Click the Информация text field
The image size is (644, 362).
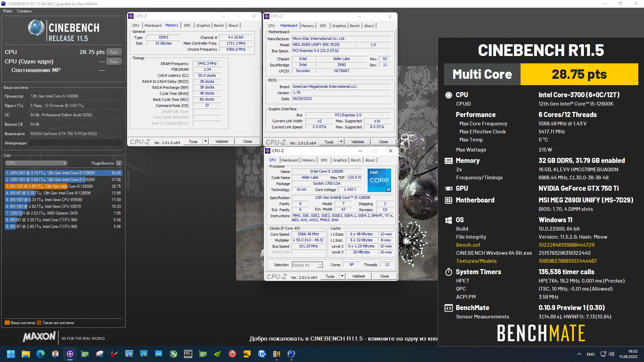click(x=75, y=143)
